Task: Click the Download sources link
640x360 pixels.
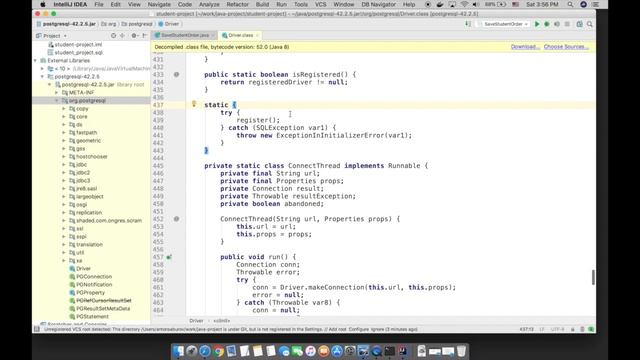Action: pyautogui.click(x=525, y=47)
